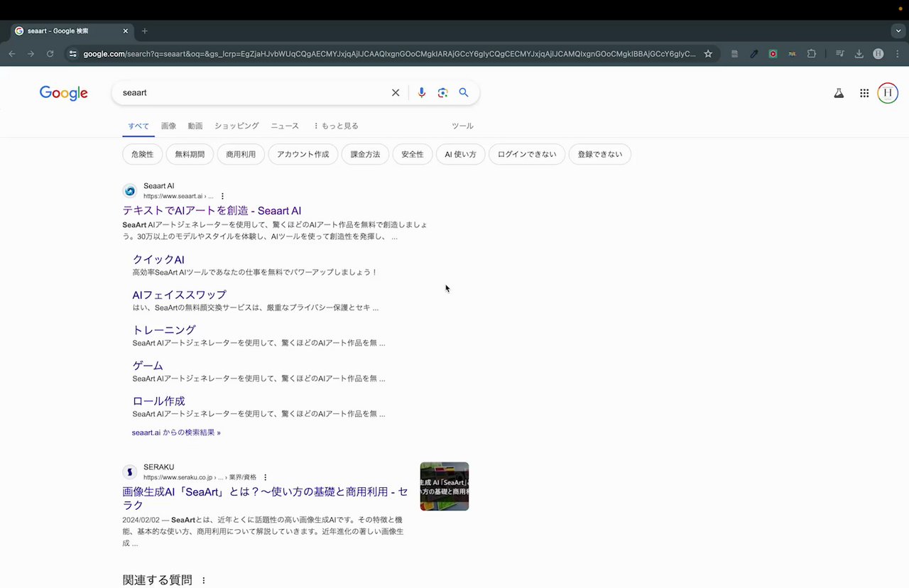Select the アカウント作成 filter chip
Viewport: 909px width, 588px height.
(303, 154)
